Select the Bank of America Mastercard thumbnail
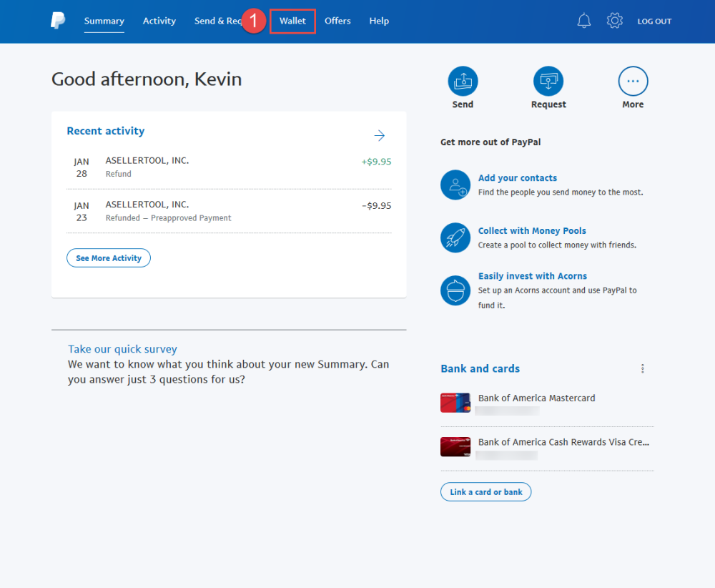715x588 pixels. pyautogui.click(x=455, y=402)
